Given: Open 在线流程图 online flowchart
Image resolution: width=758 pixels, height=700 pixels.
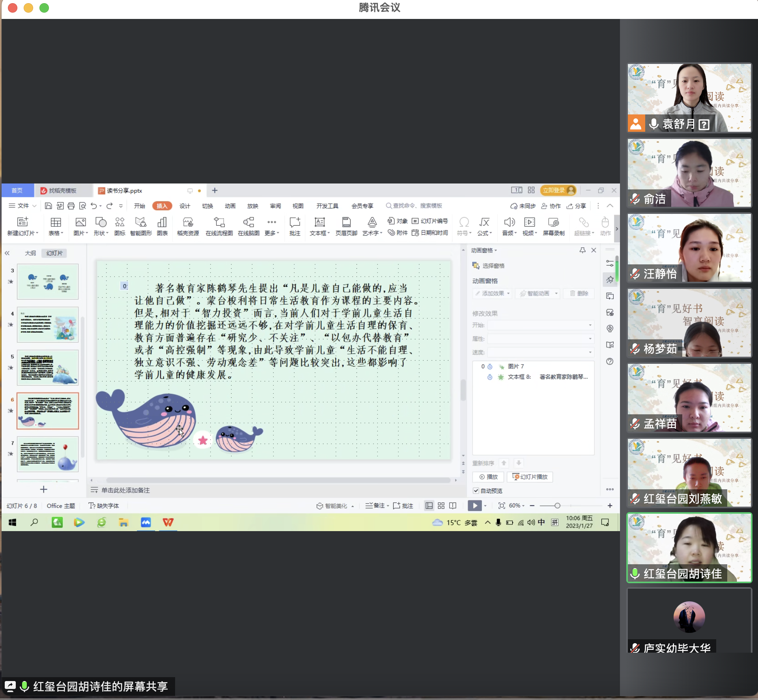Looking at the screenshot, I should point(219,226).
